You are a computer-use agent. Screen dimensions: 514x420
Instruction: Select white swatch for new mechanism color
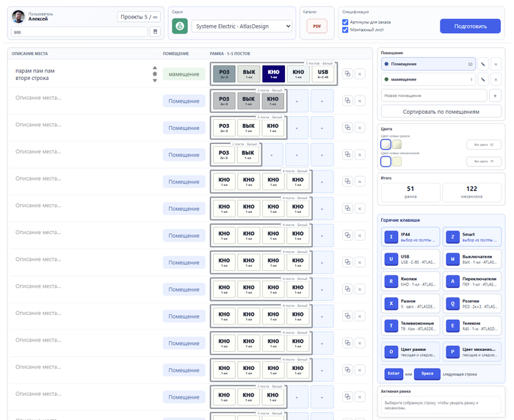pos(385,162)
